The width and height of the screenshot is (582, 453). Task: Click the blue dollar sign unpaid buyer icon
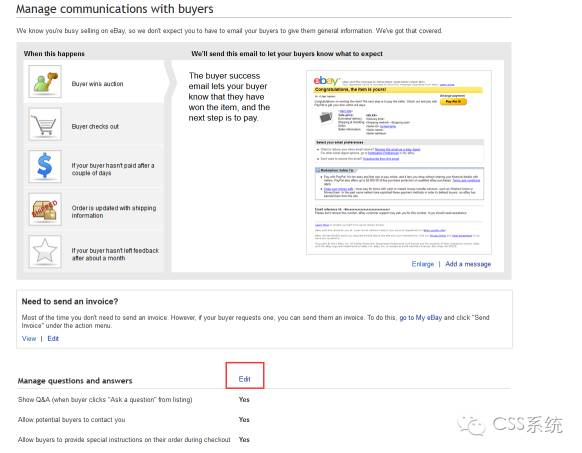tap(45, 166)
